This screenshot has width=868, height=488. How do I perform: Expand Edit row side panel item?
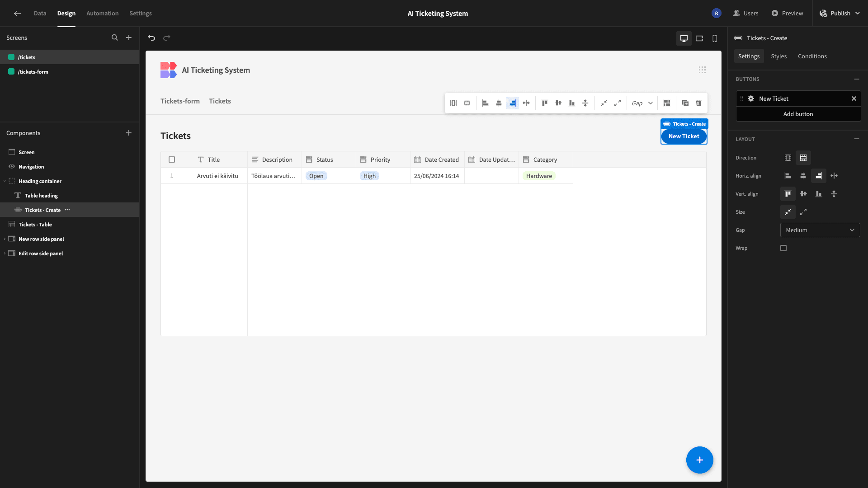(x=5, y=253)
